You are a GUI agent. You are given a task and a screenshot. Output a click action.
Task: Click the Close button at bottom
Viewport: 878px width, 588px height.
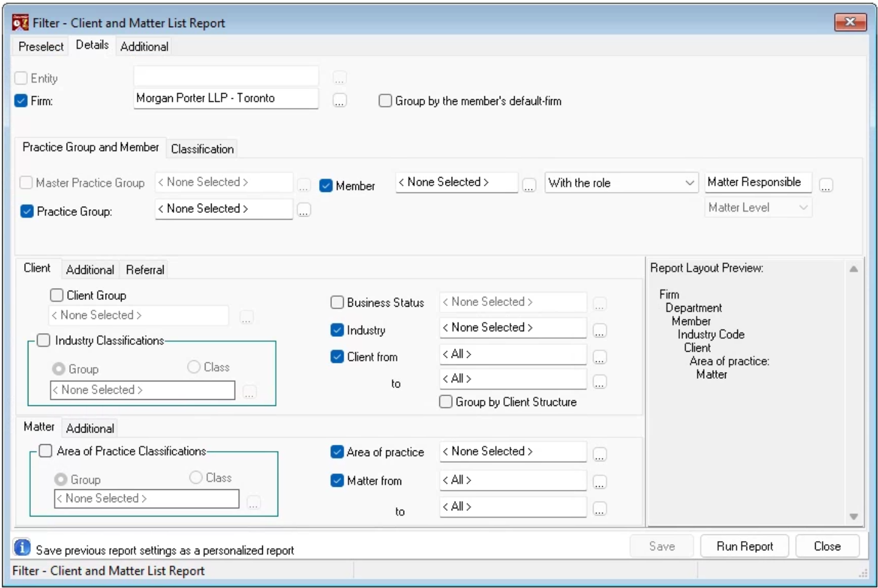pyautogui.click(x=827, y=546)
